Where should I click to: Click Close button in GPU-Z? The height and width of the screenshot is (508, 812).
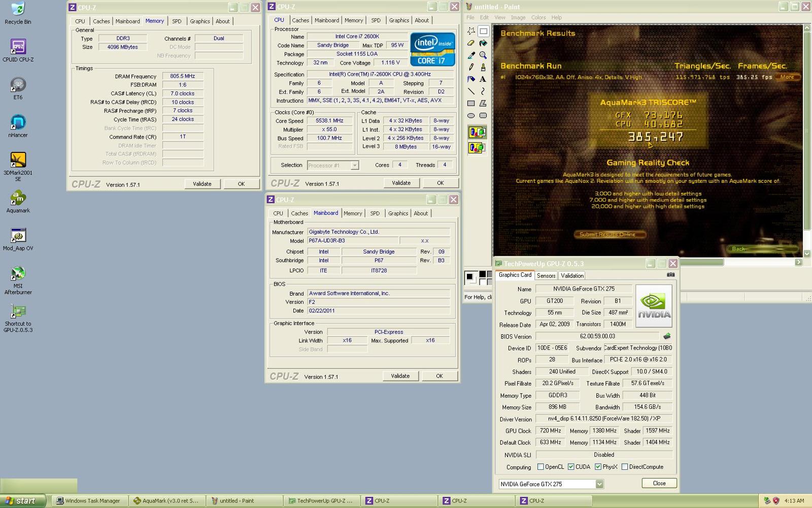point(659,483)
